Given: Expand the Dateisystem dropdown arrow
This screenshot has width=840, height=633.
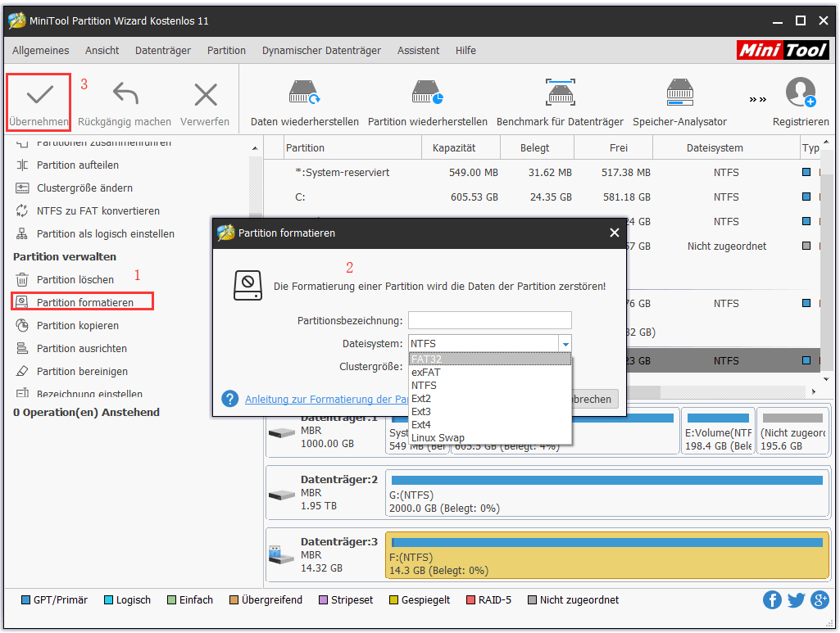Looking at the screenshot, I should [x=565, y=344].
